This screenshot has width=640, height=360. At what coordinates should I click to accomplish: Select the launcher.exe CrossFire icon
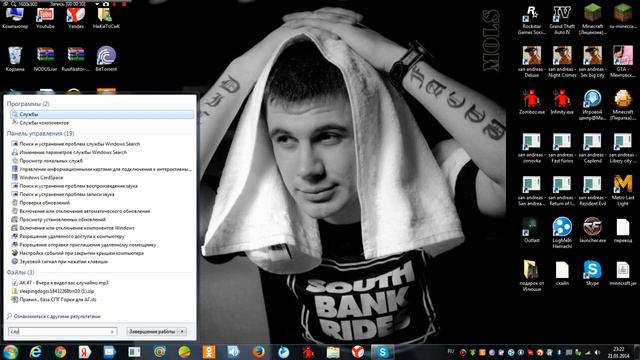pyautogui.click(x=592, y=231)
